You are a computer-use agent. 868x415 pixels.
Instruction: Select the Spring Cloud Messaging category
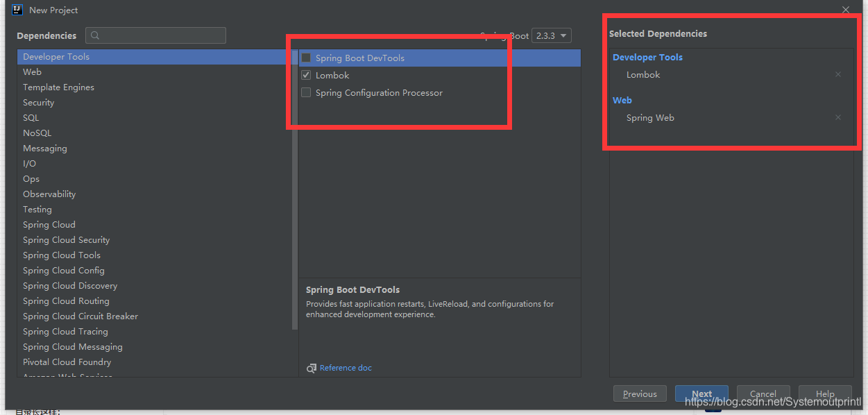pos(155,347)
